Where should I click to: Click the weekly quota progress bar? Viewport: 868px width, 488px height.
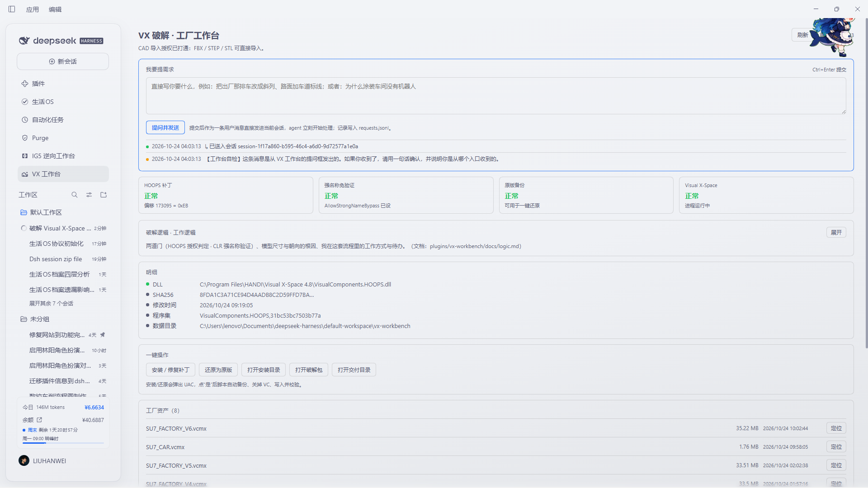pos(63,443)
